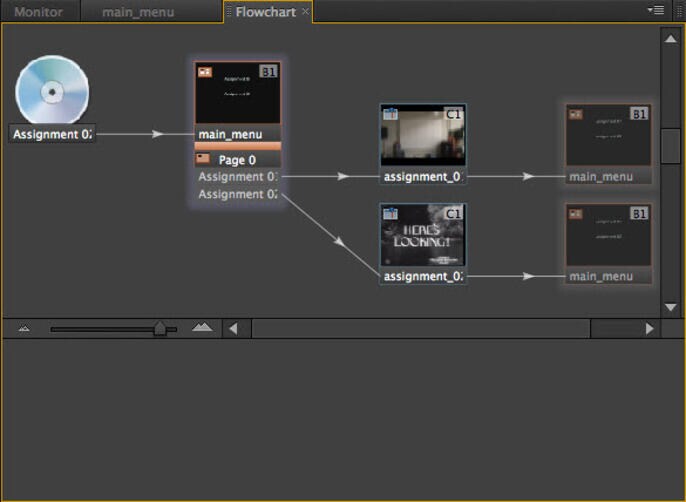Click the scroll up arrow of vertical scrollbar
686x502 pixels.
tap(670, 38)
